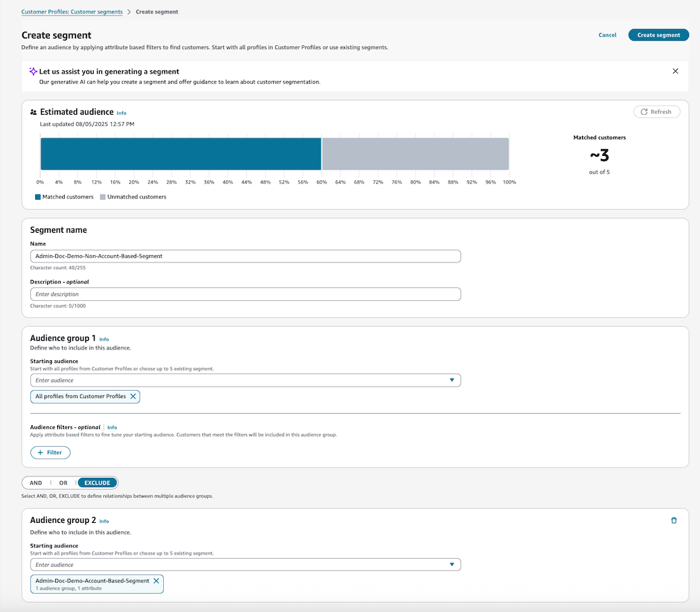Image resolution: width=700 pixels, height=612 pixels.
Task: Delete Audience group 2 via trash icon
Action: 674,520
